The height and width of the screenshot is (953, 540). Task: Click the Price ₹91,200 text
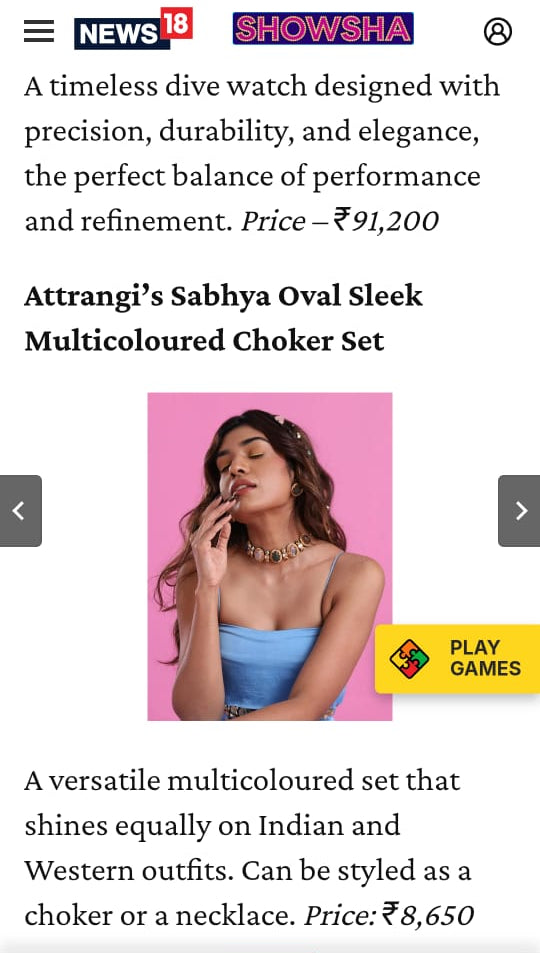tap(339, 222)
